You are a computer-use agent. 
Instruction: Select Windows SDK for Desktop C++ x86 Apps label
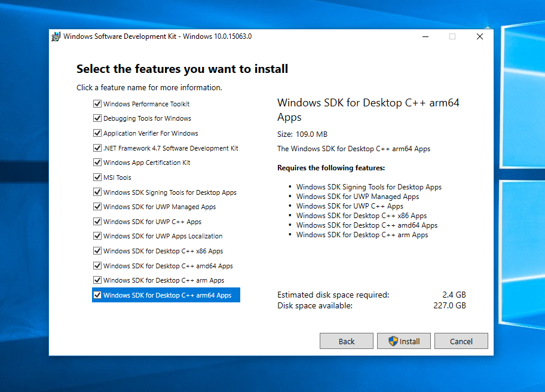click(163, 251)
